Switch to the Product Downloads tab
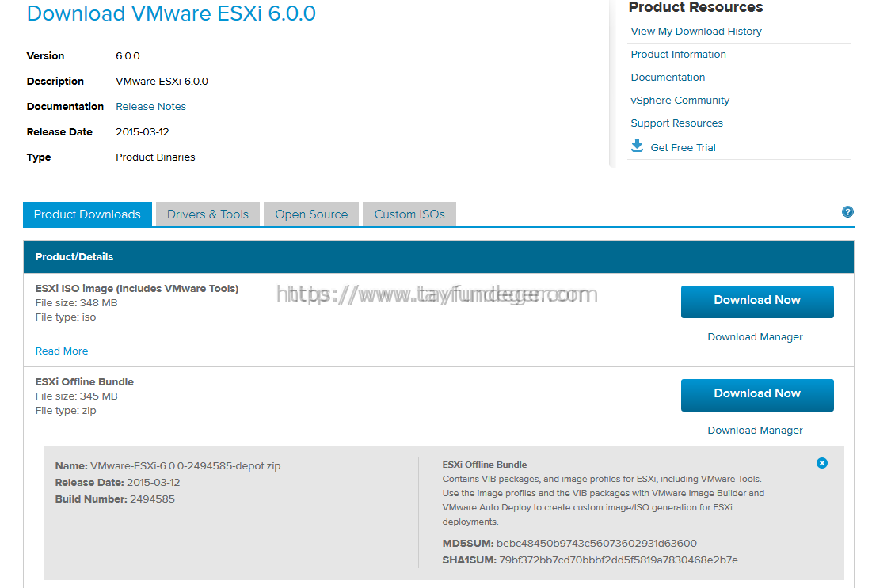872x588 pixels. pyautogui.click(x=87, y=214)
